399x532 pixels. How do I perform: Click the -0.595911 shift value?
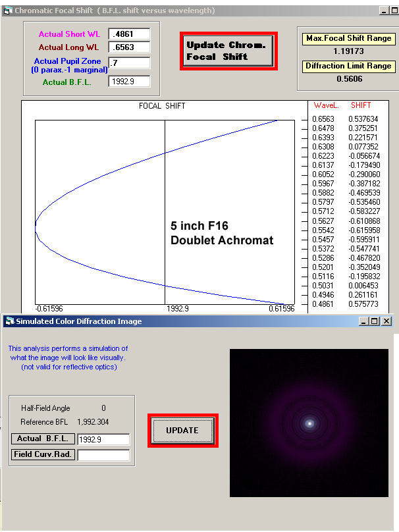pyautogui.click(x=364, y=240)
